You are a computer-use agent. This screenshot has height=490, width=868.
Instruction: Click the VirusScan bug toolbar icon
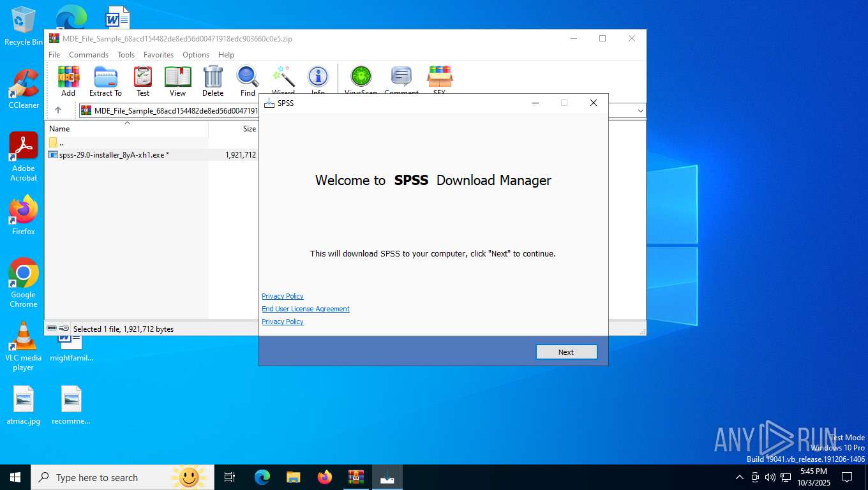click(x=361, y=79)
